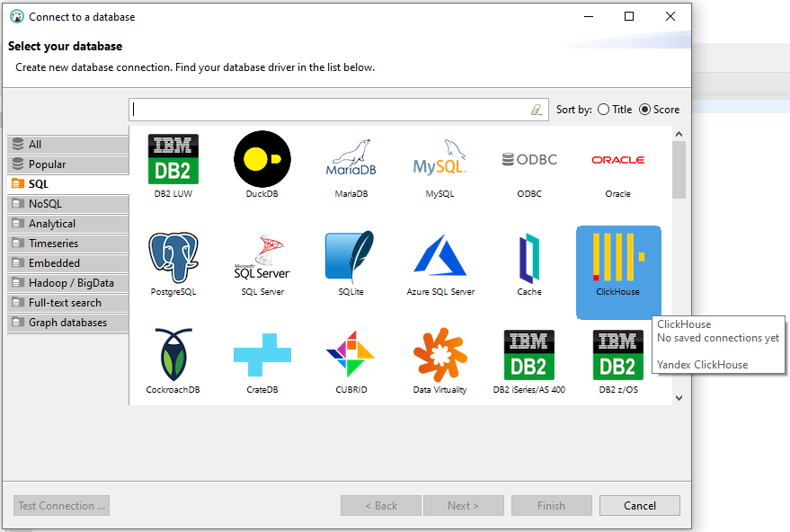Viewport: 790px width, 532px height.
Task: Select the SQLite feather icon
Action: 350,256
